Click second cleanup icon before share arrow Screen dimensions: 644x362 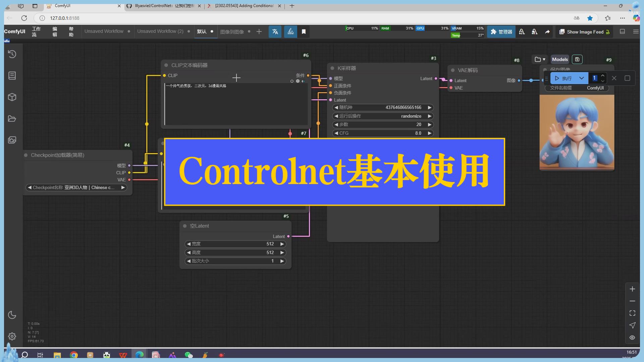click(x=535, y=32)
